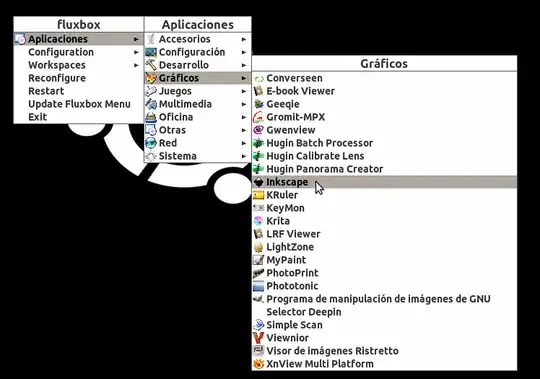Screen dimensions: 540x379
Task: Expand the Otras submenu arrow
Action: coord(244,130)
